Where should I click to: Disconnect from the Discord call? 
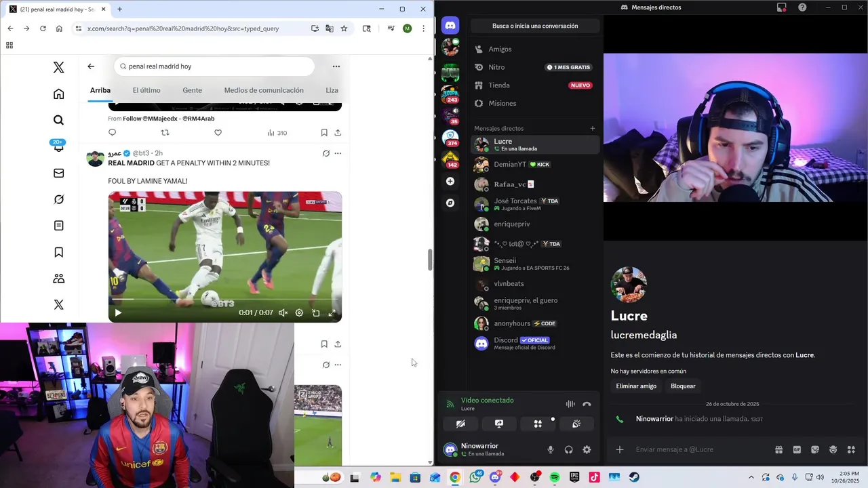point(587,404)
